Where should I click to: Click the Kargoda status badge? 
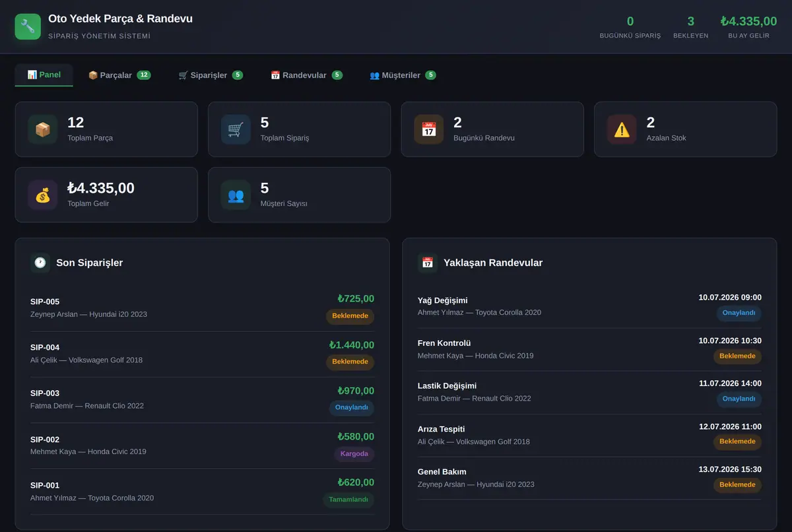354,454
